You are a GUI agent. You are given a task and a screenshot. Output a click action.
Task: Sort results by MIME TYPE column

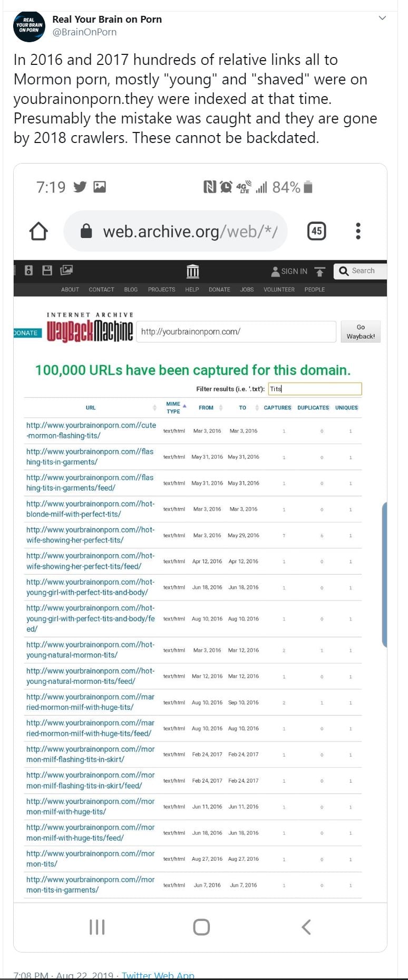[173, 407]
